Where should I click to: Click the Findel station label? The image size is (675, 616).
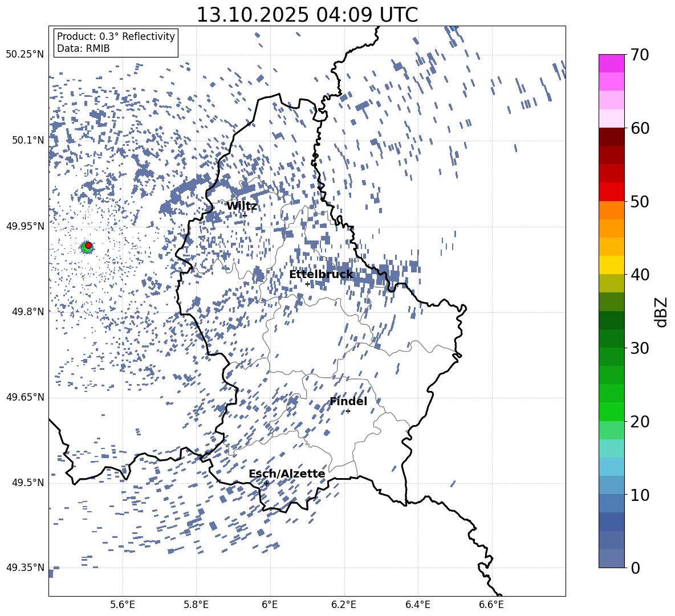point(348,401)
